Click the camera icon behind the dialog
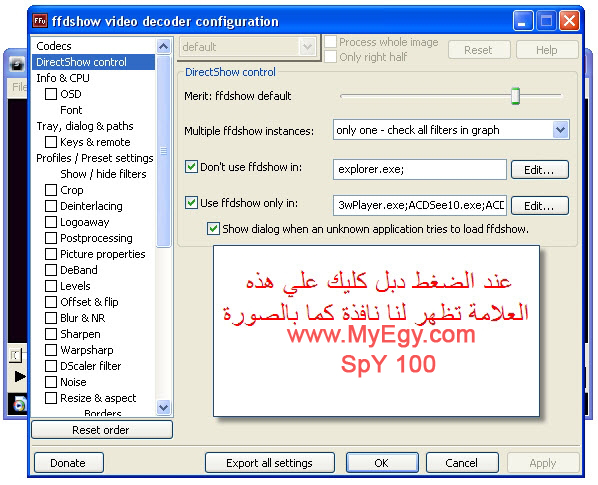The height and width of the screenshot is (485, 598). [17, 64]
